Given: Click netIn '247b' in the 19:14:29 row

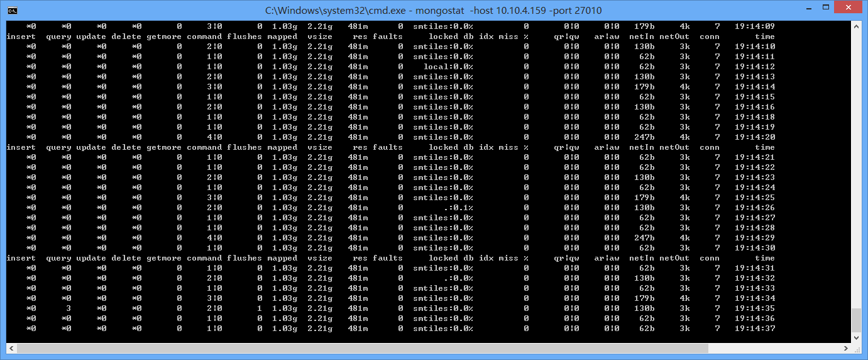Looking at the screenshot, I should click(x=644, y=238).
